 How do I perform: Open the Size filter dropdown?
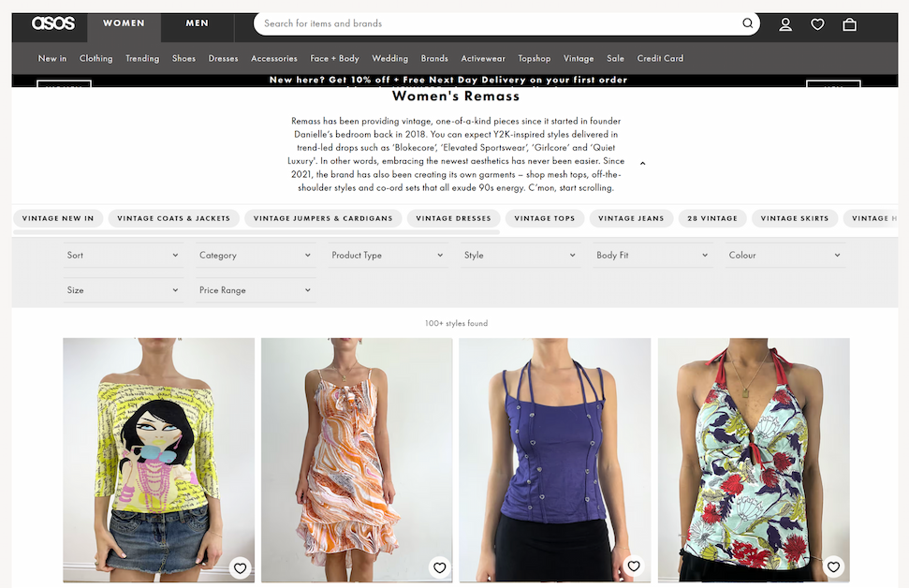(123, 290)
